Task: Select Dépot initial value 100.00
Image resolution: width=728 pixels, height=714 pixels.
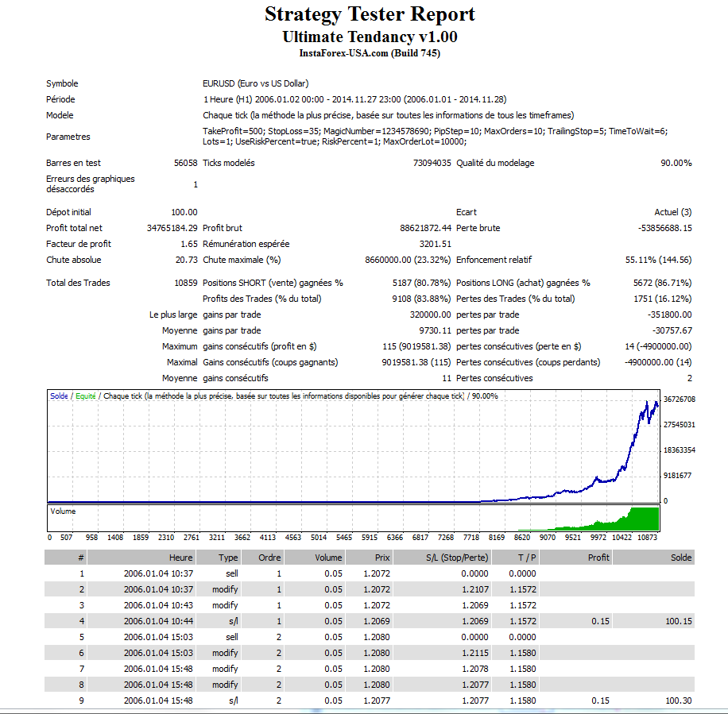Action: (184, 212)
